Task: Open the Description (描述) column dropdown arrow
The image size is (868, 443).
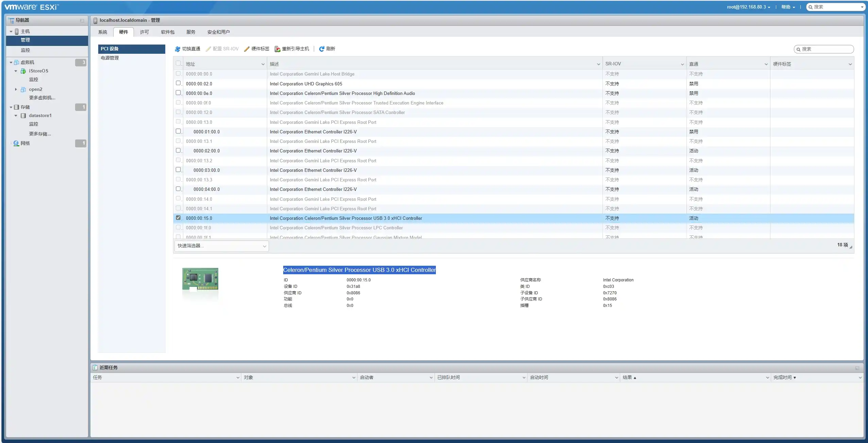Action: click(598, 64)
